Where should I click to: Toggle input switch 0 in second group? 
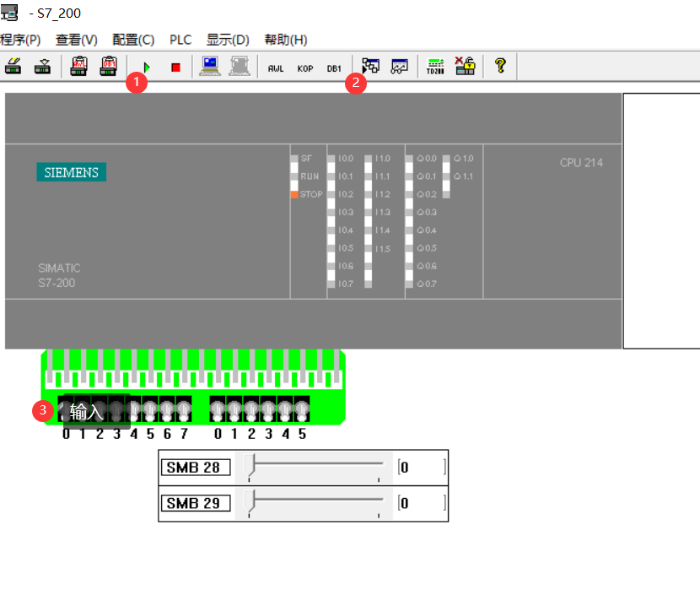point(218,409)
